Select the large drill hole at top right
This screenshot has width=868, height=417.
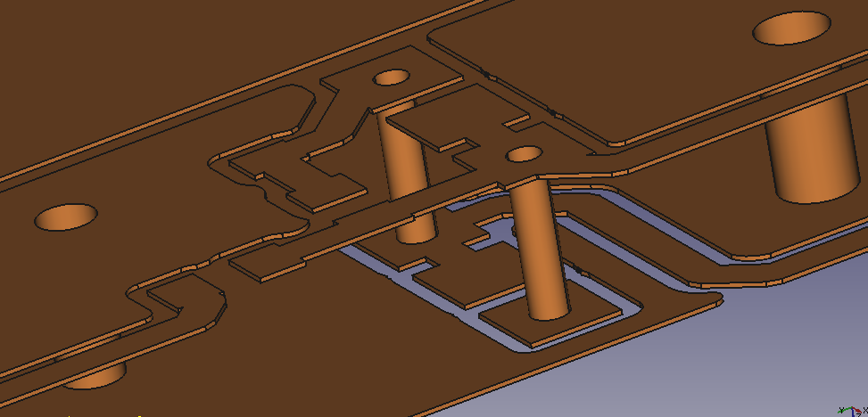tap(791, 28)
